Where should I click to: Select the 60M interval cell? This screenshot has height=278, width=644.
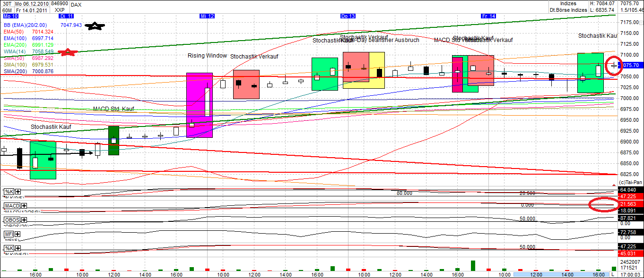pos(7,9)
